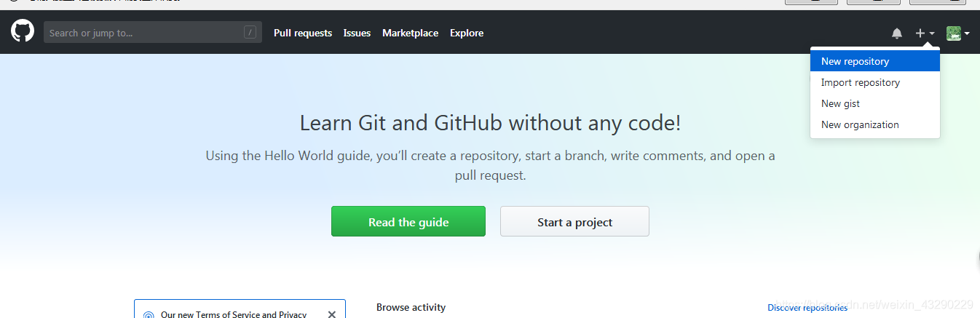Image resolution: width=980 pixels, height=318 pixels.
Task: Visit the Marketplace link
Action: coord(410,33)
